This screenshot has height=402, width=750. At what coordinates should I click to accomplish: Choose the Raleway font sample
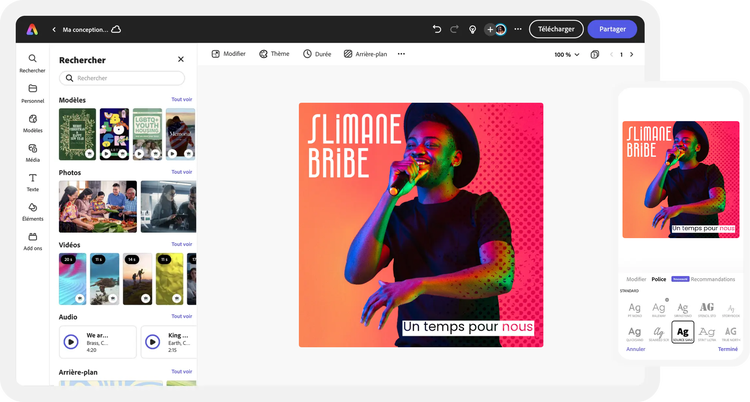click(659, 310)
